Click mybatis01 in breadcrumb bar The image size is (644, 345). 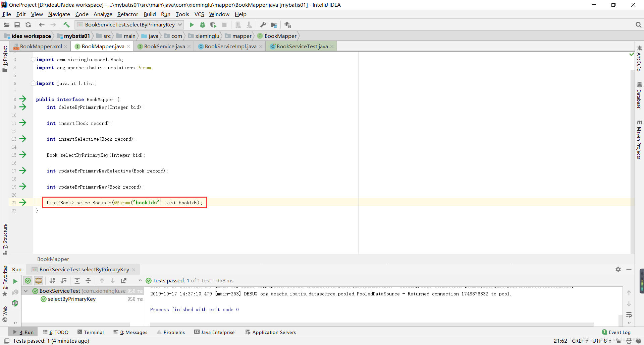[x=73, y=36]
